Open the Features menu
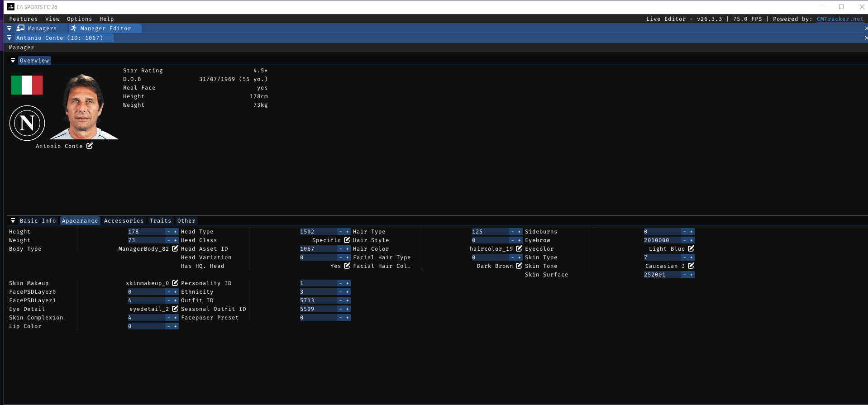The width and height of the screenshot is (868, 405). point(24,19)
